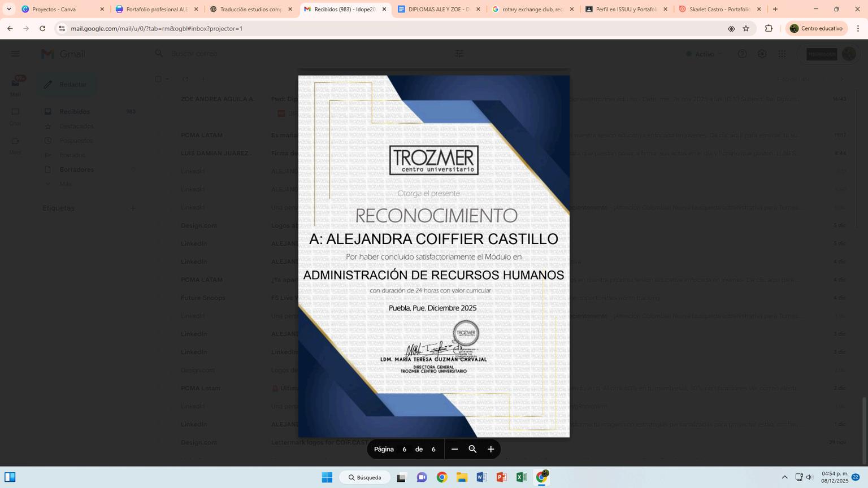Screen dimensions: 868x488
Task: Open email from ZOE ANDREA AGUILA A.
Action: pyautogui.click(x=502, y=99)
